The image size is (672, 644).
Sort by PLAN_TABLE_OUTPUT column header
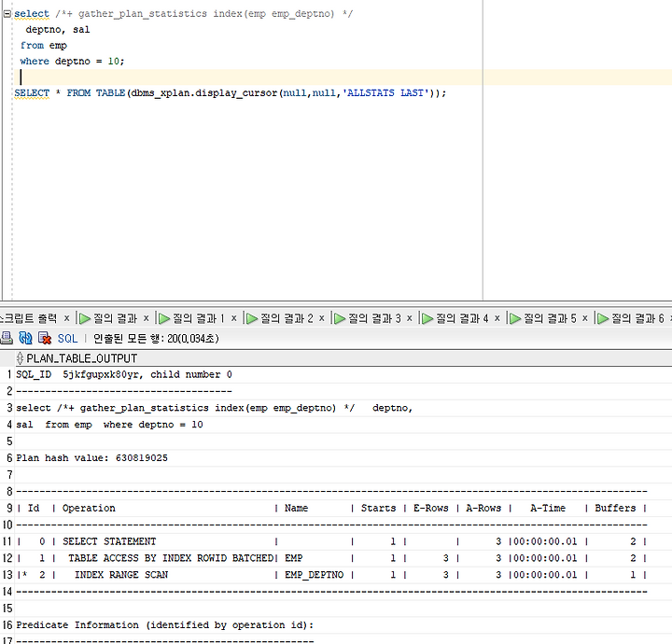pos(81,358)
